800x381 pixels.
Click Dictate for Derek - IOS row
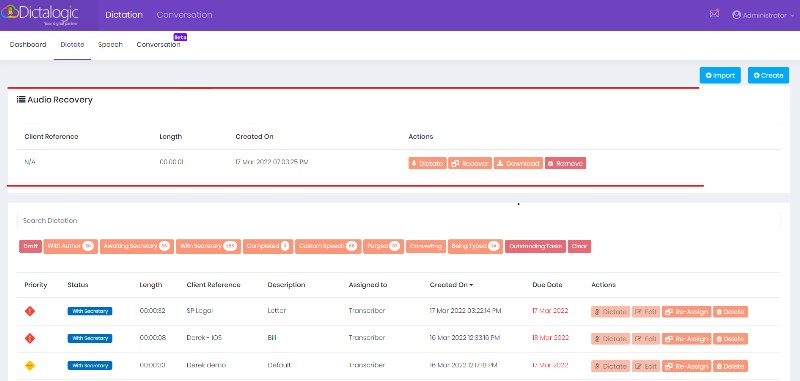coord(611,339)
